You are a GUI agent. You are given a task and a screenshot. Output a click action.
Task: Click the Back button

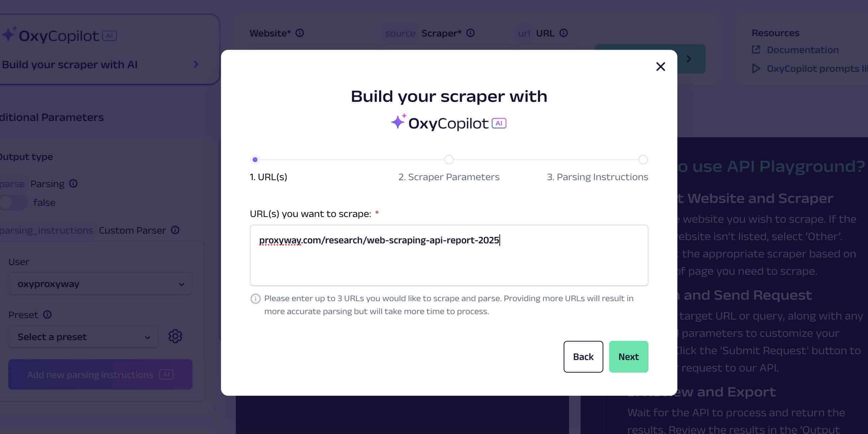point(583,356)
